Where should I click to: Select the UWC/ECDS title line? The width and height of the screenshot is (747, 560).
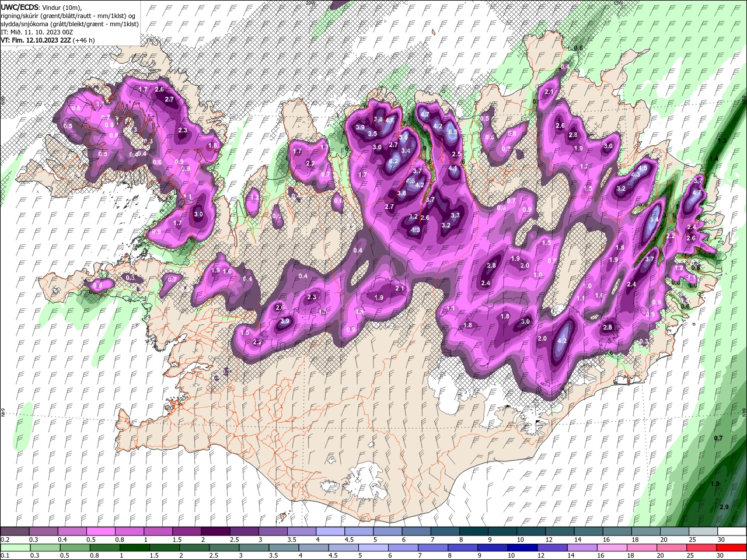[x=42, y=6]
